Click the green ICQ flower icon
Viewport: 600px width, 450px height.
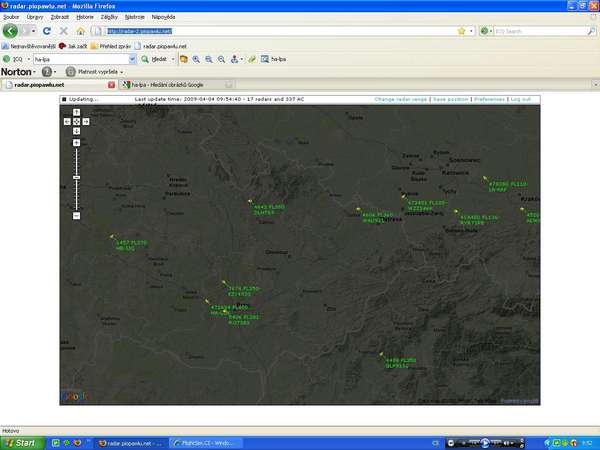(7, 59)
